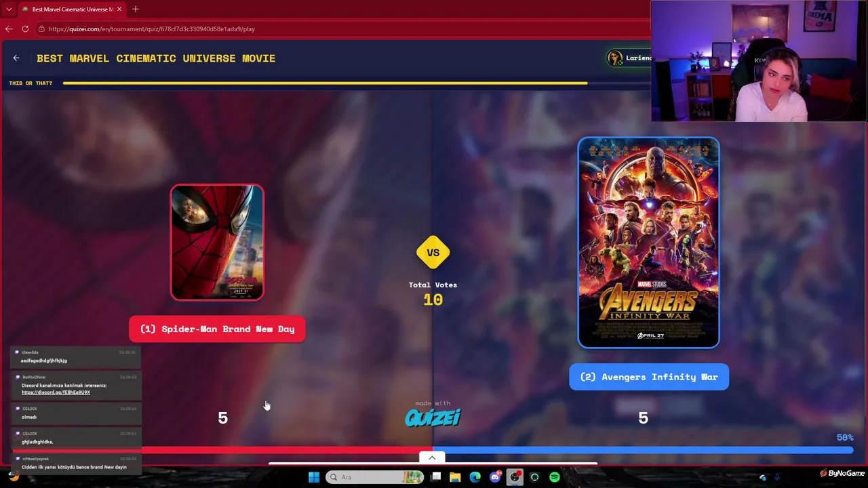868x488 pixels.
Task: Click the Quizei logo
Action: point(433,418)
